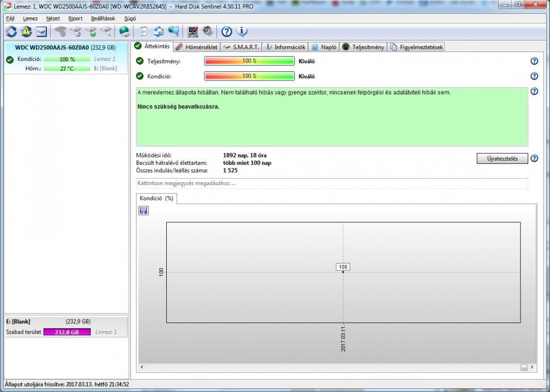550x392 pixels.
Task: Click the több mint 100 nap value
Action: point(247,163)
